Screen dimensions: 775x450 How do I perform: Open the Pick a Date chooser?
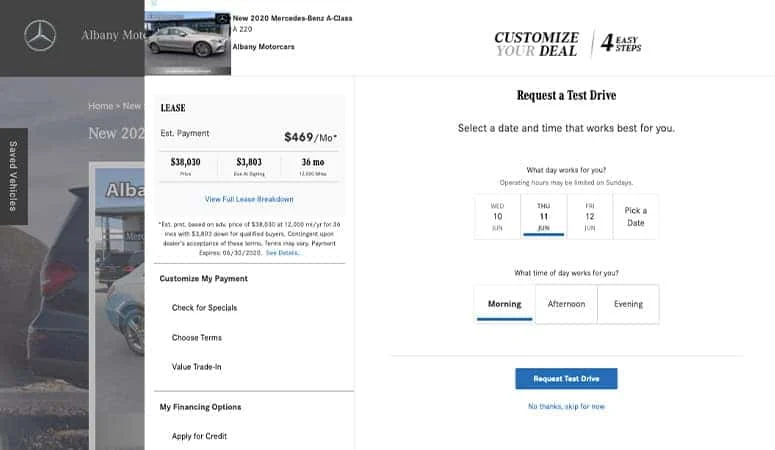click(x=636, y=217)
